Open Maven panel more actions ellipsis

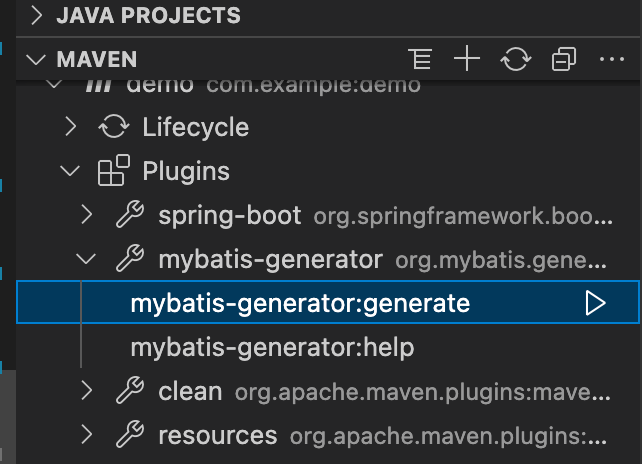612,59
